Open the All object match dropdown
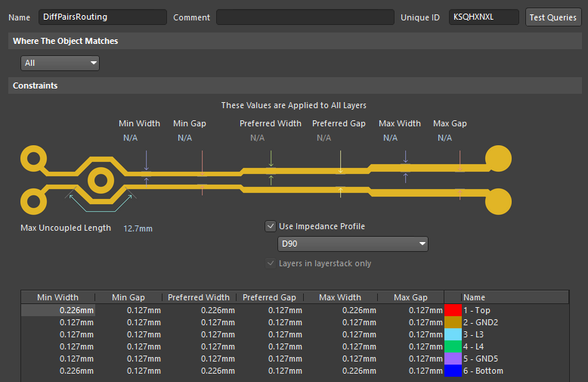 60,63
